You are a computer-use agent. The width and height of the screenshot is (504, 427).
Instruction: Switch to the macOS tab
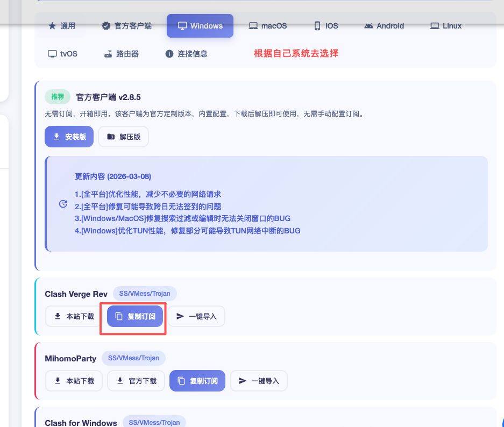click(x=267, y=26)
